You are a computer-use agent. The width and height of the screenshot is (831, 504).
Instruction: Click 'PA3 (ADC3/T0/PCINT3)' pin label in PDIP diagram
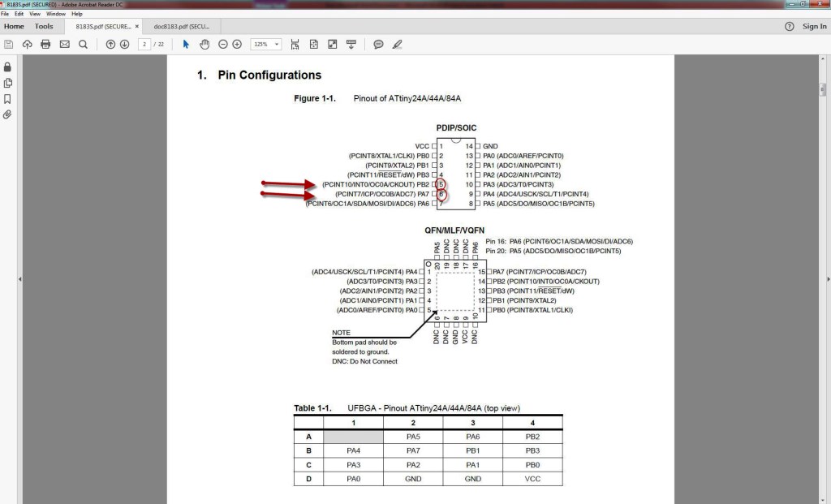click(x=518, y=184)
